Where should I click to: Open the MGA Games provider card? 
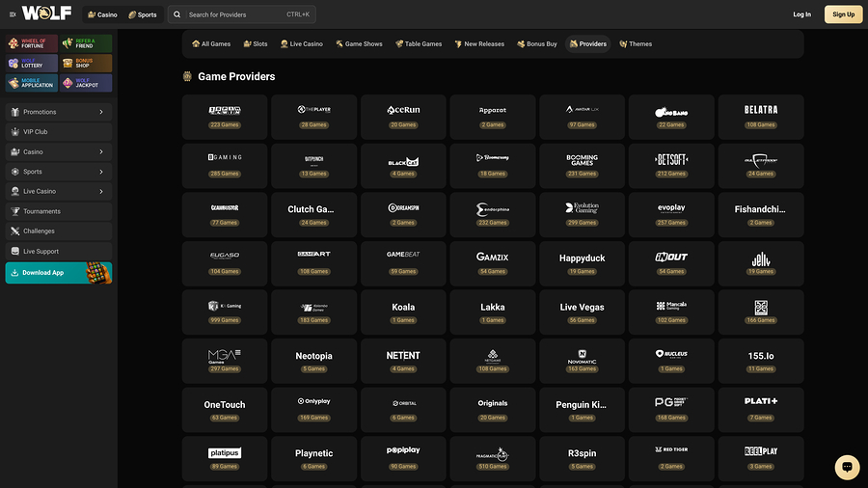224,361
